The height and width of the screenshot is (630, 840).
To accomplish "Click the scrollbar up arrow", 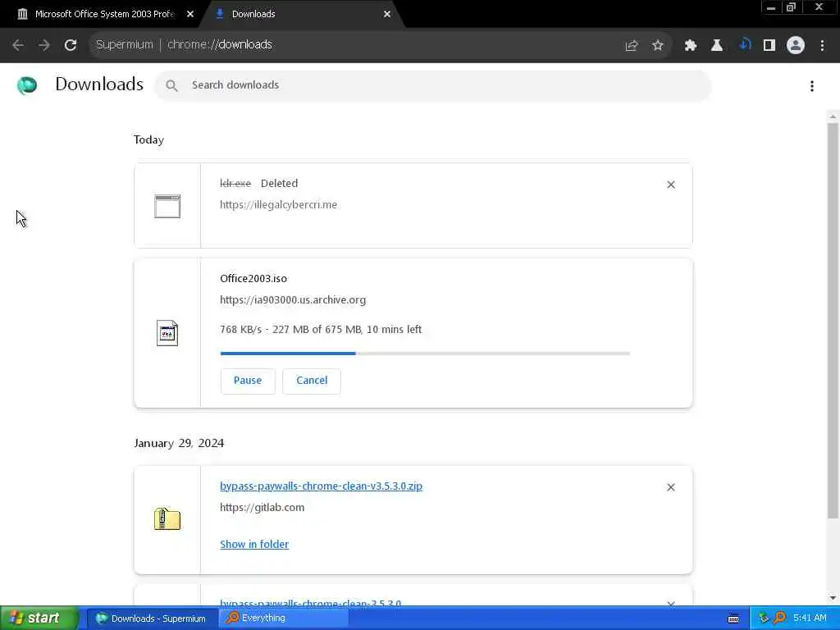I will (833, 116).
